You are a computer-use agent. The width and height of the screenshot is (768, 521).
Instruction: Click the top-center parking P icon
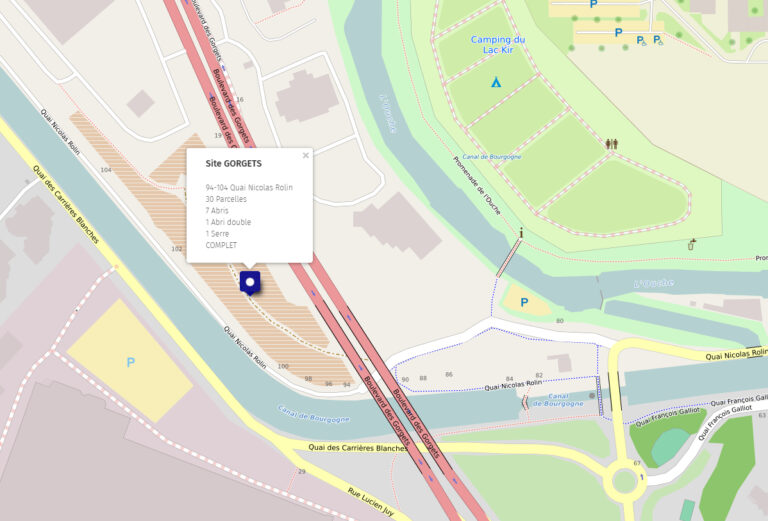point(594,4)
